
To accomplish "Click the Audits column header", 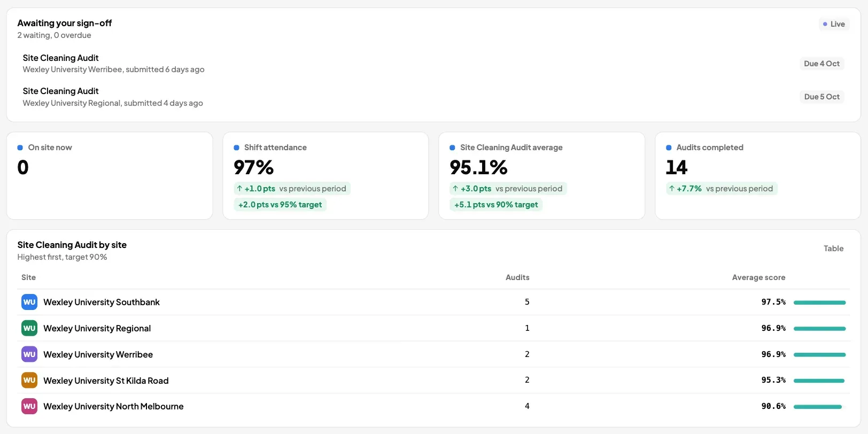I will pyautogui.click(x=517, y=277).
